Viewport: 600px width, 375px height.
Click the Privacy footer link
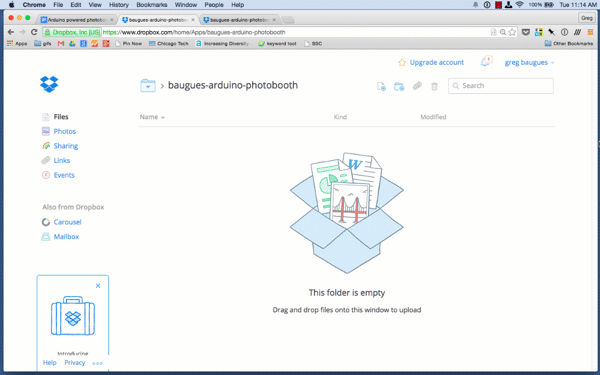pyautogui.click(x=75, y=363)
